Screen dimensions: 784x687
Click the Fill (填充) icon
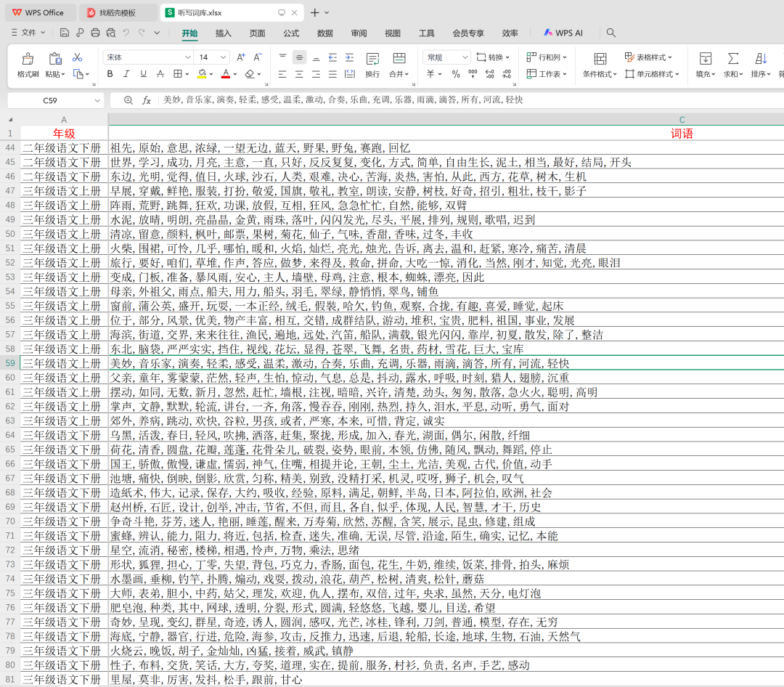point(705,59)
